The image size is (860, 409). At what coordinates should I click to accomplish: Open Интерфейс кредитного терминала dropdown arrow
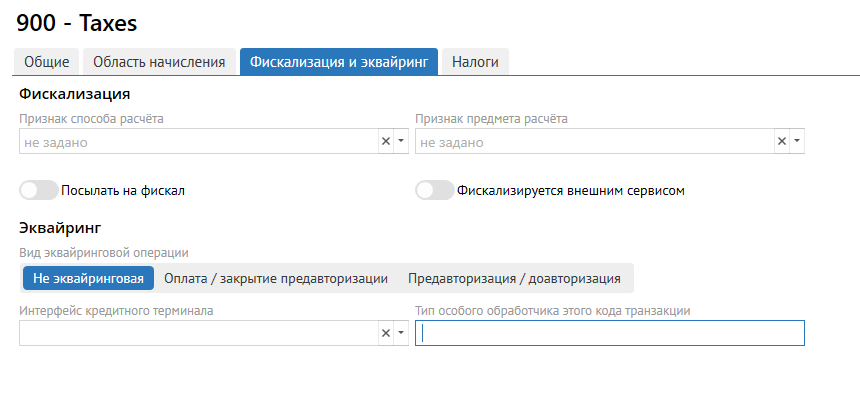point(400,333)
